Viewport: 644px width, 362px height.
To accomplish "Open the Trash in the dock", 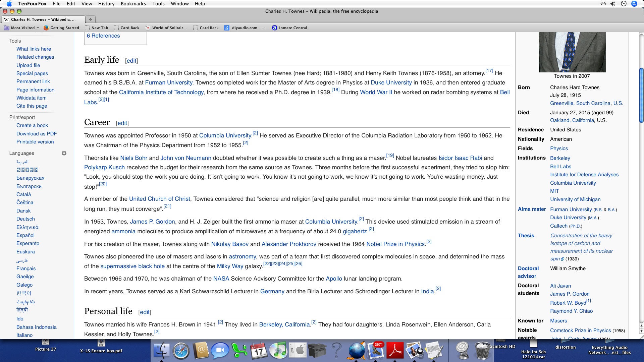I will pos(482,351).
